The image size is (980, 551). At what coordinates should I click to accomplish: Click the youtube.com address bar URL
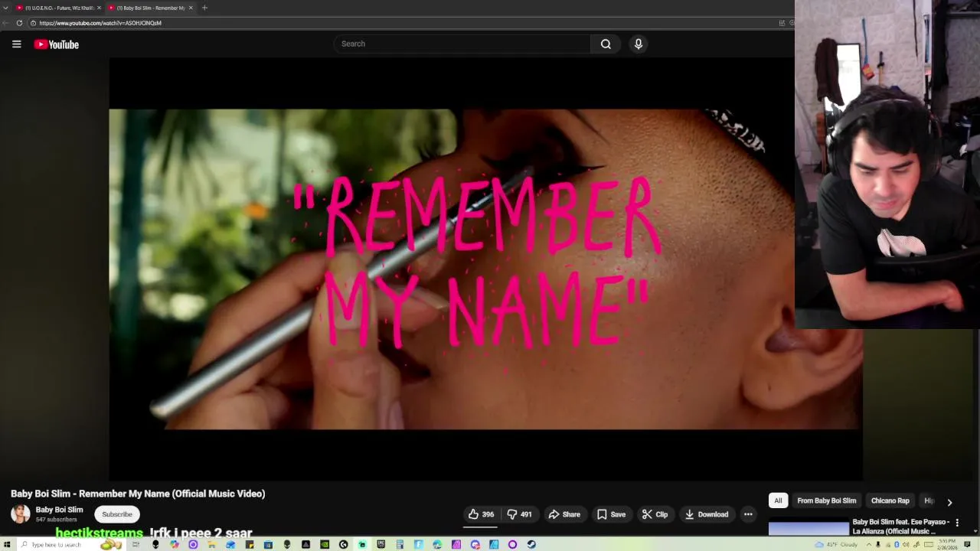coord(100,23)
